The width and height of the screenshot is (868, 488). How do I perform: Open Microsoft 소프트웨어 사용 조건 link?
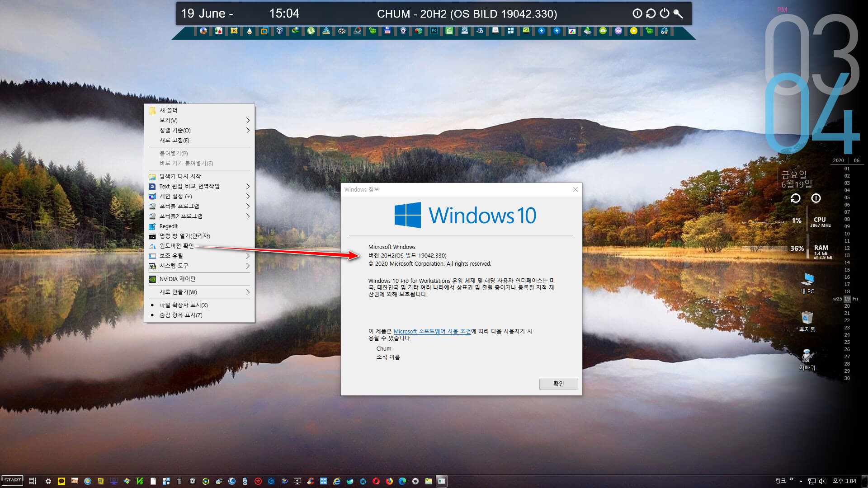tap(432, 331)
